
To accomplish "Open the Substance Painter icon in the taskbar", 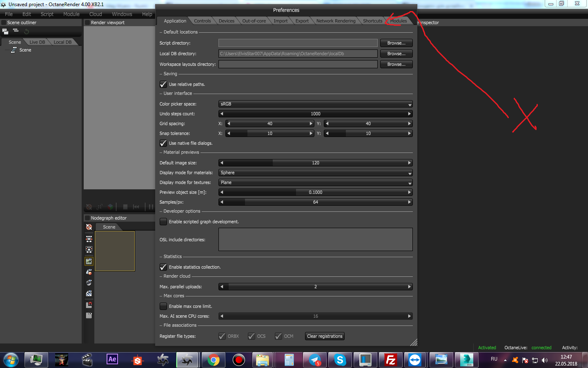I will tap(138, 360).
